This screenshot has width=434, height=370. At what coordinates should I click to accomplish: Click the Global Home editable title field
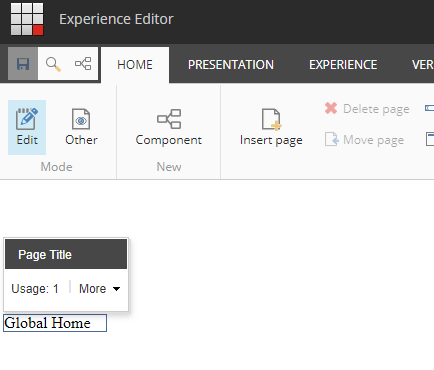tap(55, 323)
